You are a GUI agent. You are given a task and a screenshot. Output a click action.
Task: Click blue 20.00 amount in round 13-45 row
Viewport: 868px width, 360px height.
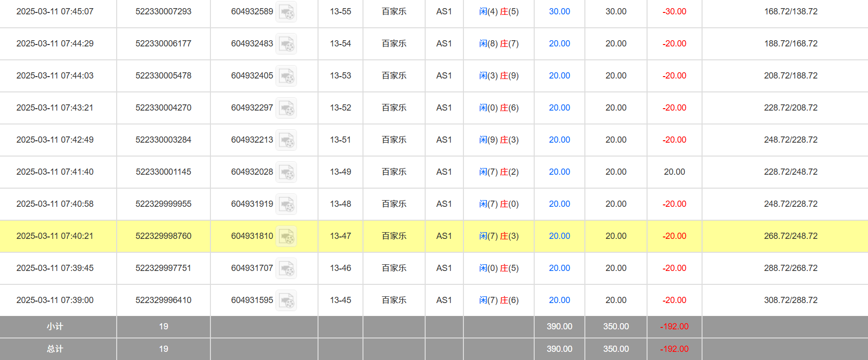pyautogui.click(x=559, y=300)
